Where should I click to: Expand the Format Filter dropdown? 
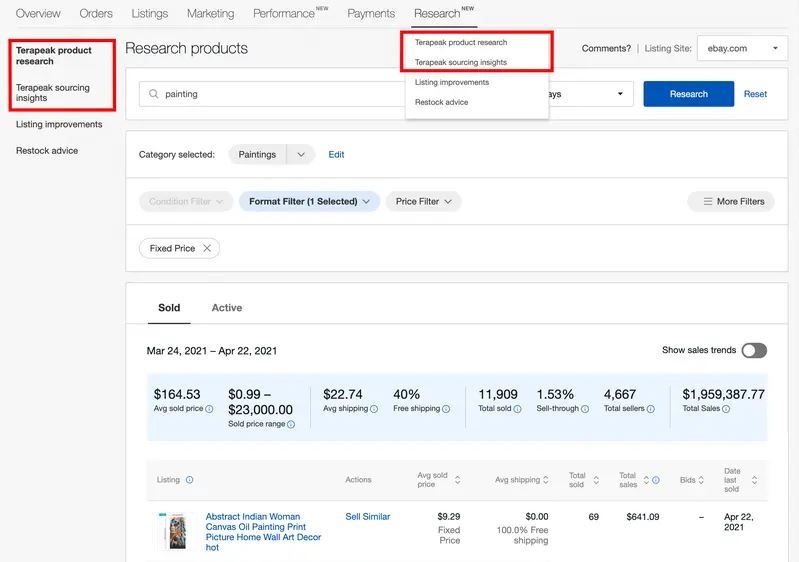(x=309, y=201)
